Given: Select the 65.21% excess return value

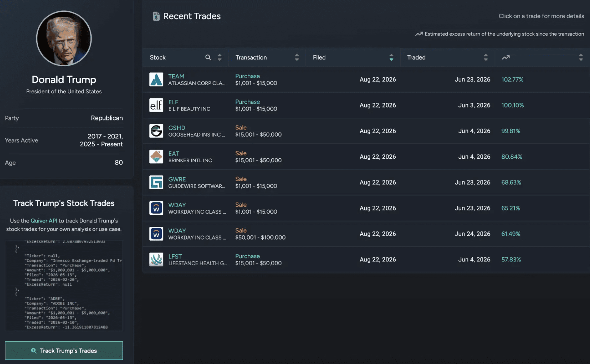Looking at the screenshot, I should point(510,208).
